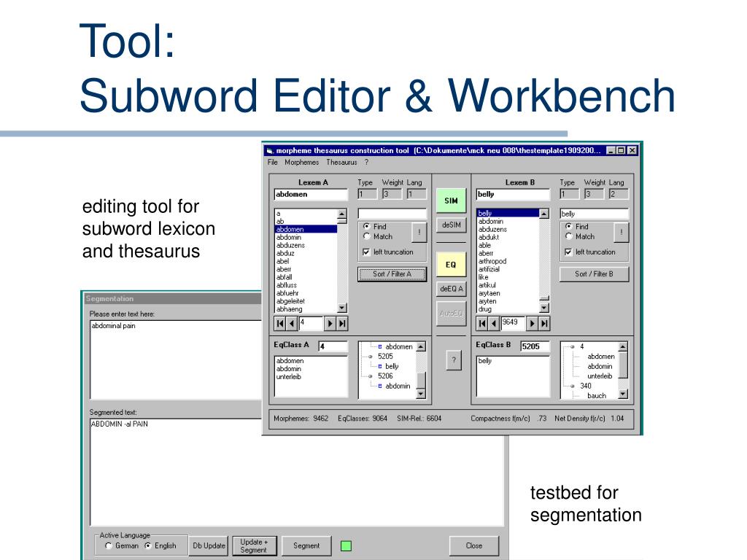
Task: Click the Sort / Filter B button
Action: tap(594, 274)
